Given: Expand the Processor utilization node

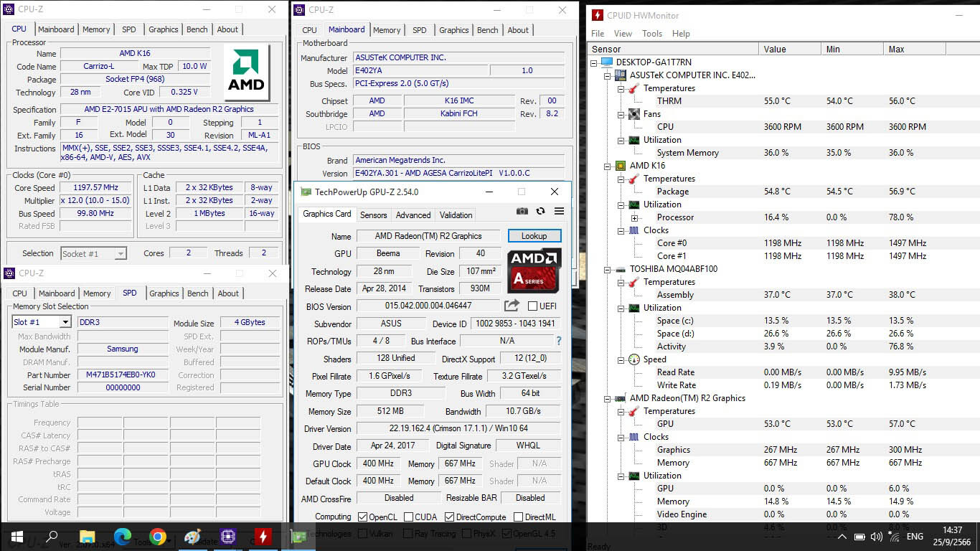Looking at the screenshot, I should 634,217.
